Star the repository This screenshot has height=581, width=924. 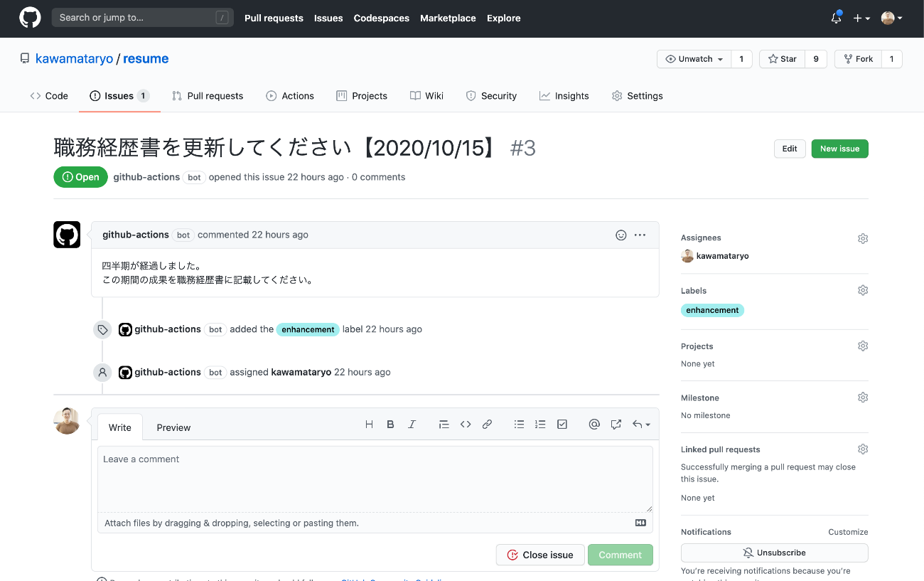tap(783, 59)
